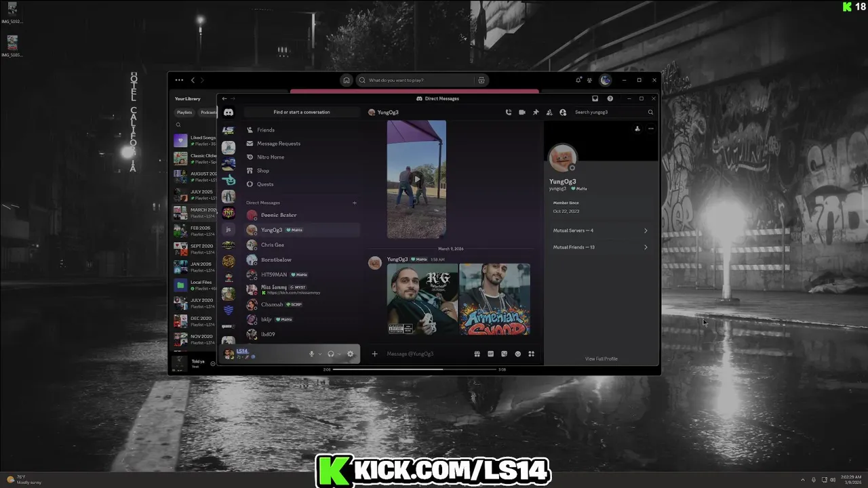Screen dimensions: 868x488
Task: Open the gift Nitro icon
Action: (x=477, y=354)
